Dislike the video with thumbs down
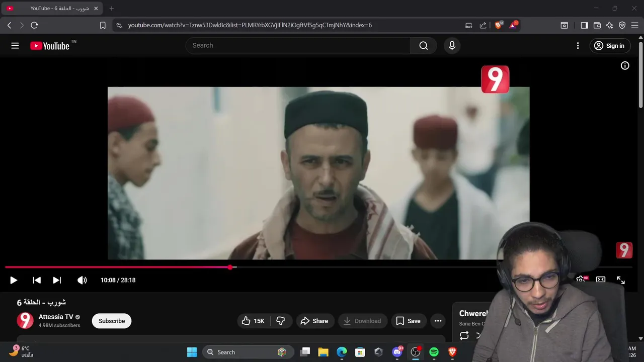Image resolution: width=644 pixels, height=362 pixels. tap(281, 321)
